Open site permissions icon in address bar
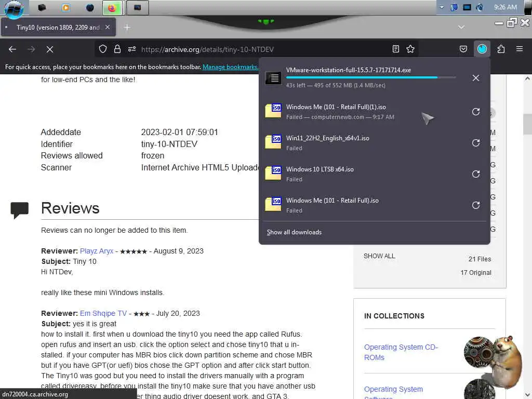Image resolution: width=532 pixels, height=399 pixels. coord(132,49)
